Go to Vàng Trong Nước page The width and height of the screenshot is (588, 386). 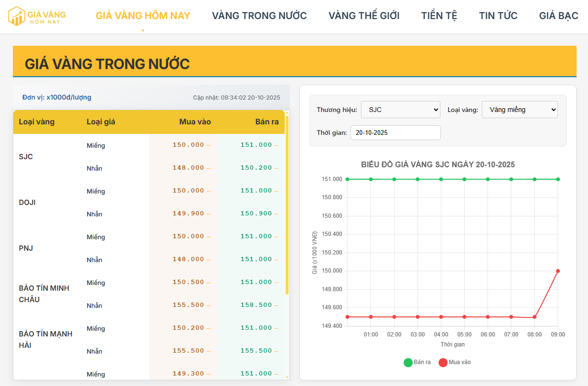click(259, 16)
